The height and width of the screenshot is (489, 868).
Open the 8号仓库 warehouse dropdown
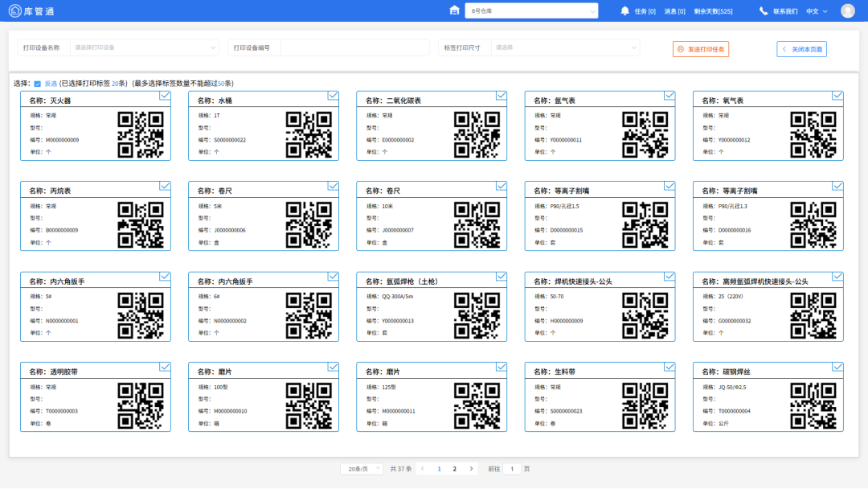(531, 11)
